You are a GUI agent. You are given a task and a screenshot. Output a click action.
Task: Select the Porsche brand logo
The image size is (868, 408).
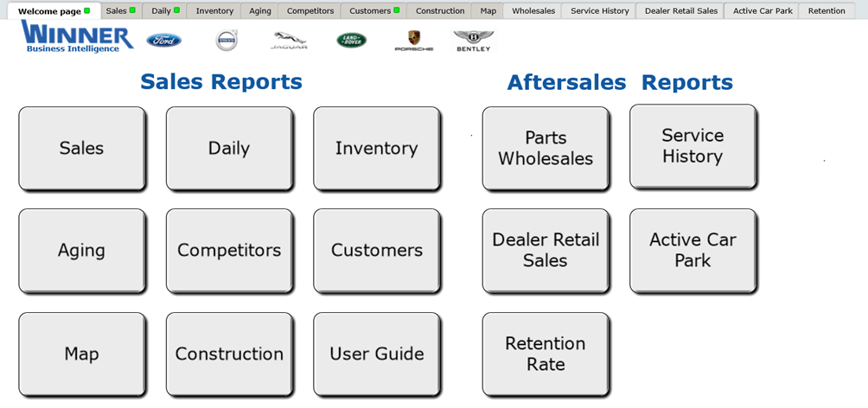413,40
